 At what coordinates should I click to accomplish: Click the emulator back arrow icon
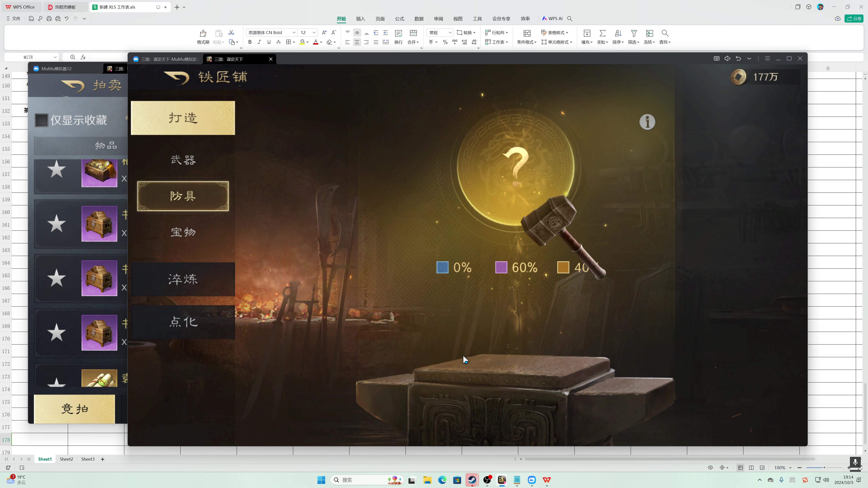(x=738, y=59)
